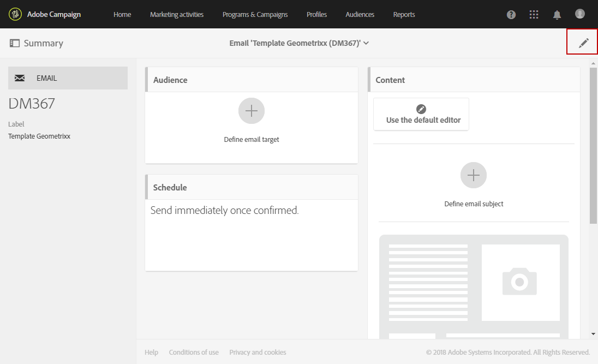Open the Help question mark icon

pos(511,15)
